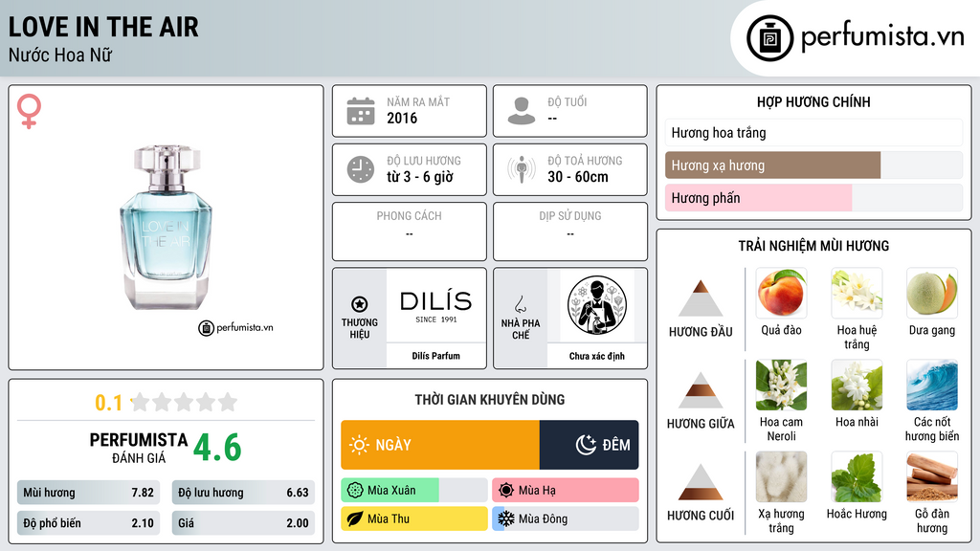Screen dimensions: 980x551
Task: Click the brown Hương xạ hương bar
Action: pos(772,165)
